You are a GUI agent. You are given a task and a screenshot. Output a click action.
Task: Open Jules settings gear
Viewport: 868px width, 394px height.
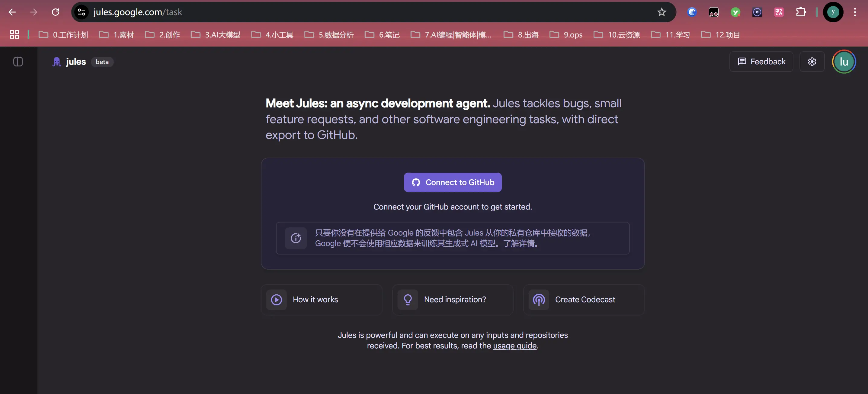pyautogui.click(x=812, y=62)
